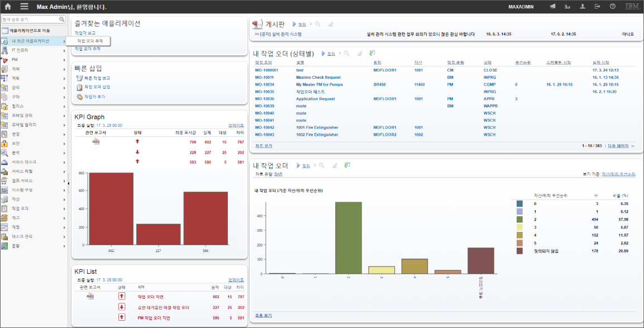Click the 계약 module icon
The image size is (644, 328).
coord(4,69)
